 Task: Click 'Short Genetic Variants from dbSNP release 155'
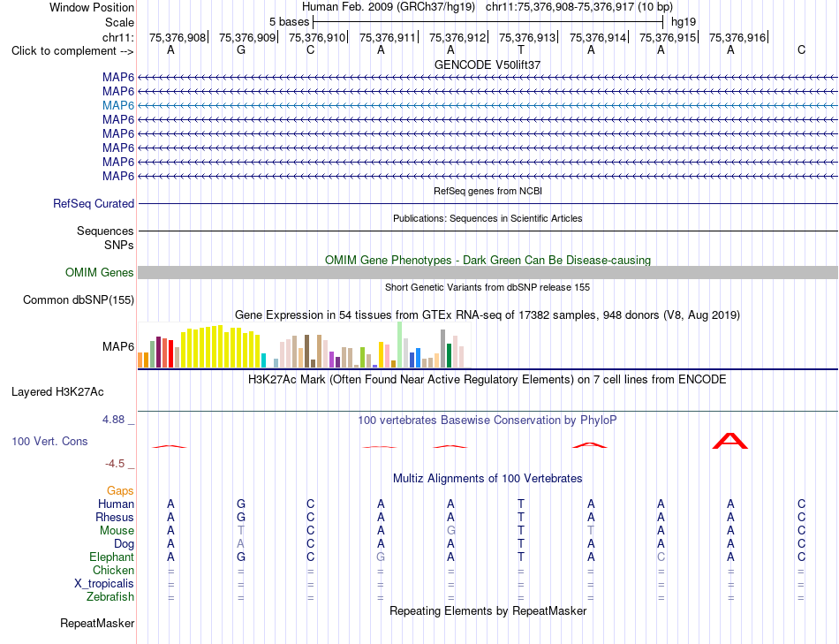(x=488, y=287)
